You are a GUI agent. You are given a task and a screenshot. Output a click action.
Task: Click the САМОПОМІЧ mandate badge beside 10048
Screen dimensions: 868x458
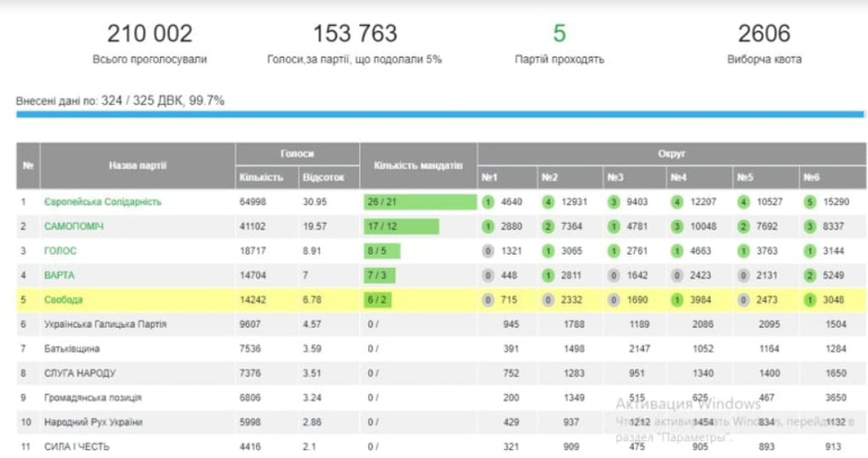point(675,227)
